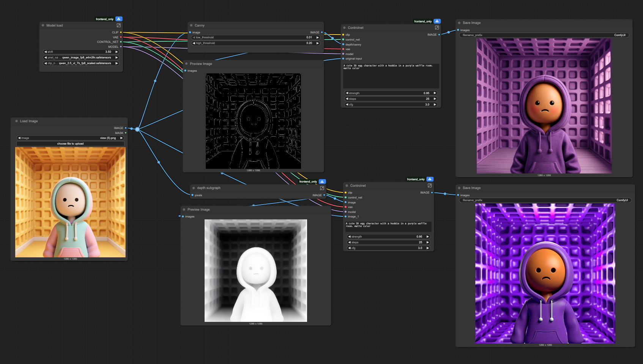This screenshot has width=643, height=364.
Task: Increase cfg using its right arrow stepper
Action: click(x=435, y=104)
